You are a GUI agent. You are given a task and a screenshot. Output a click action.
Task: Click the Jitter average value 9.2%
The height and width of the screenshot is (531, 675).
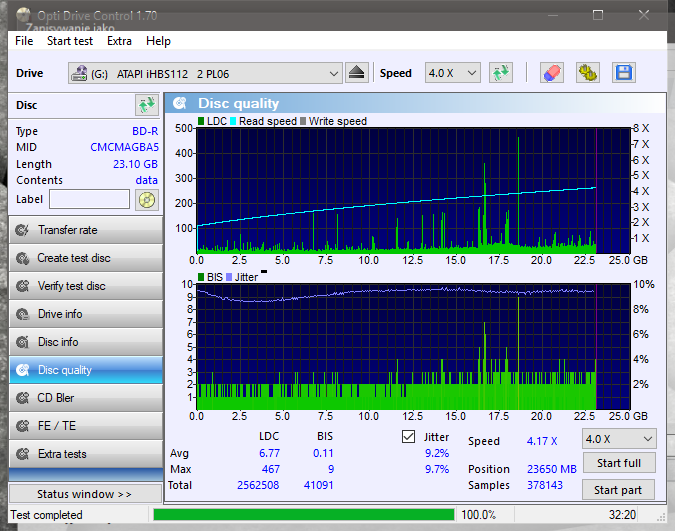coord(437,453)
